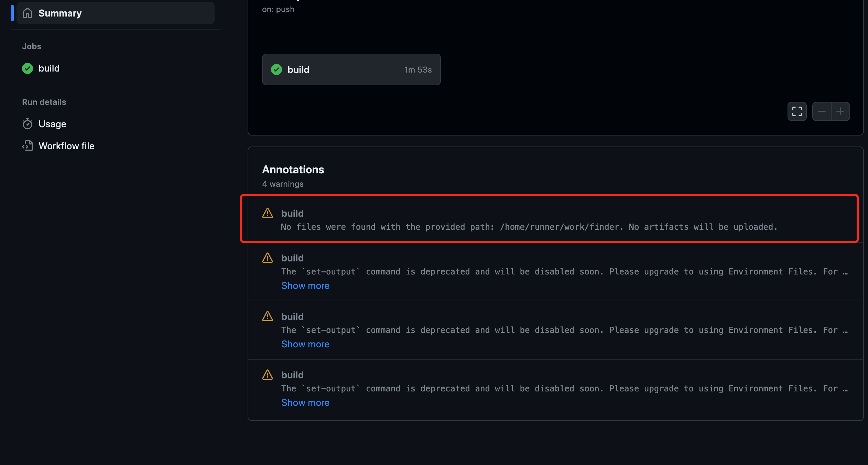Viewport: 868px width, 465px height.
Task: Click the last annotation's build title
Action: click(x=292, y=375)
